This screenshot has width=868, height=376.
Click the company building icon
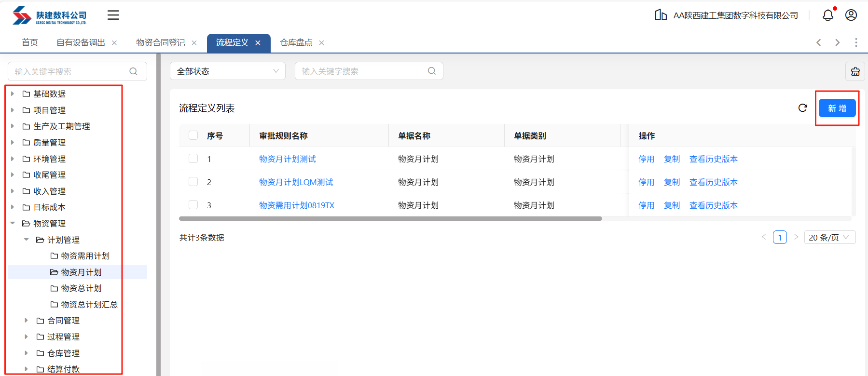point(661,15)
